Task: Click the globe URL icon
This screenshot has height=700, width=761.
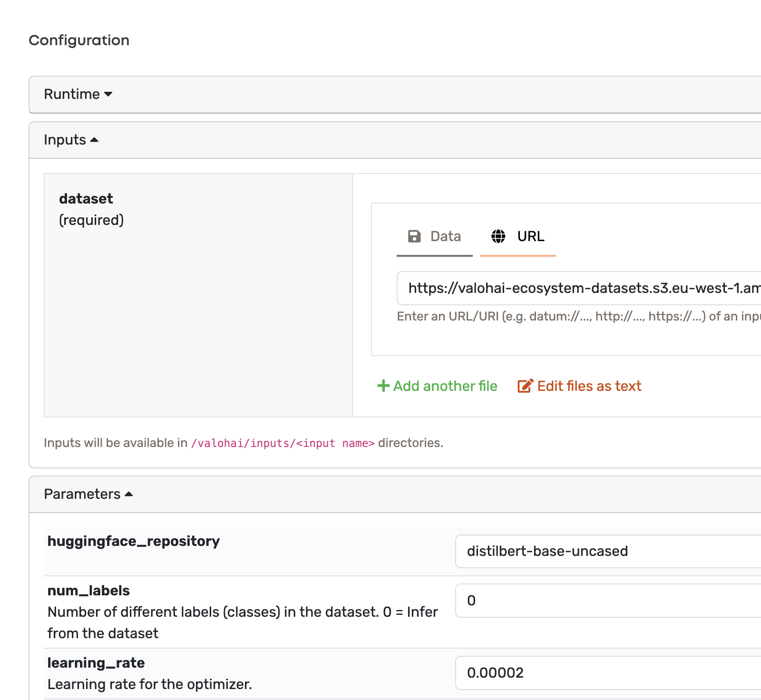Action: 498,236
